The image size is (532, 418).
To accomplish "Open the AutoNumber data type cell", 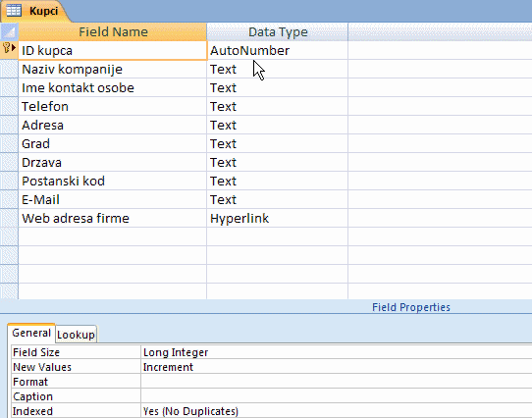I will (x=277, y=51).
